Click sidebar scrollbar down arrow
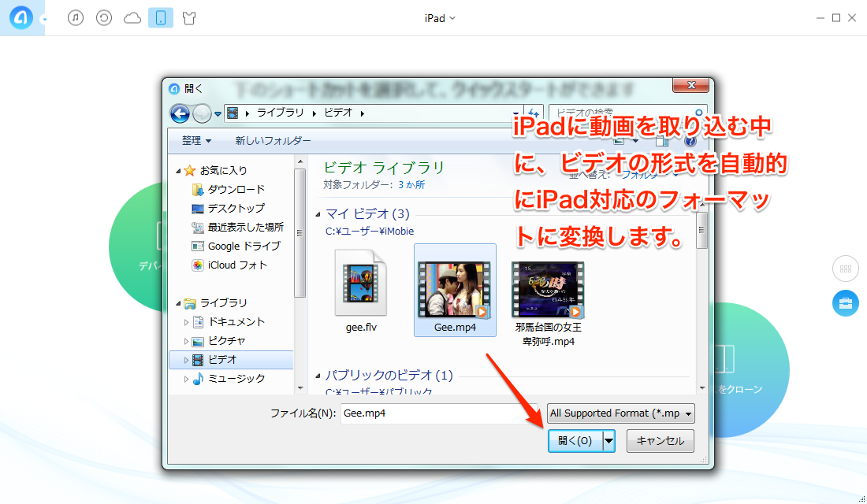Screen dimensions: 867x504 point(300,388)
